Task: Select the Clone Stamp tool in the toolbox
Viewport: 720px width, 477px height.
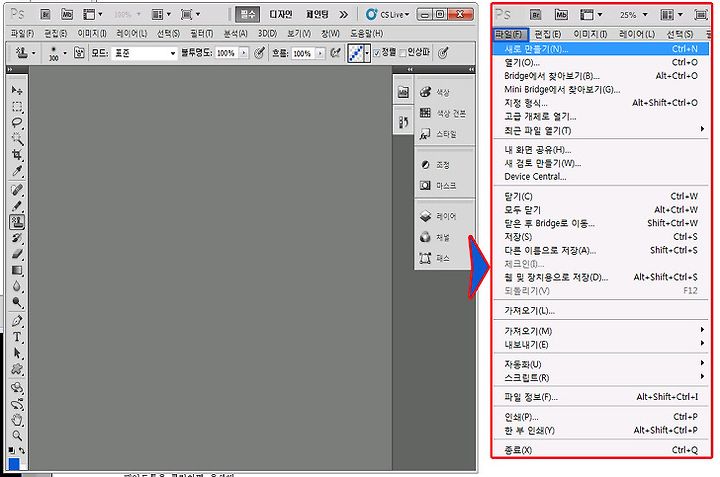Action: [x=17, y=222]
